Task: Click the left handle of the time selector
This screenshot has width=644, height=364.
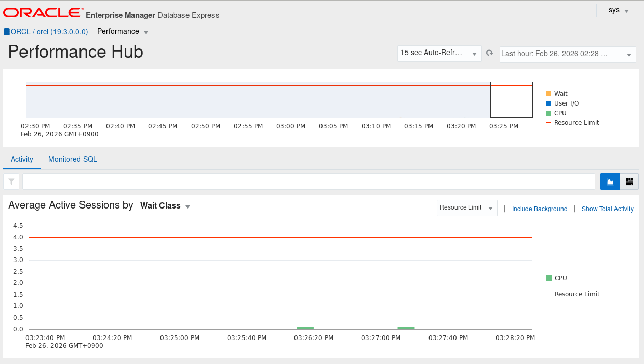Action: click(493, 100)
